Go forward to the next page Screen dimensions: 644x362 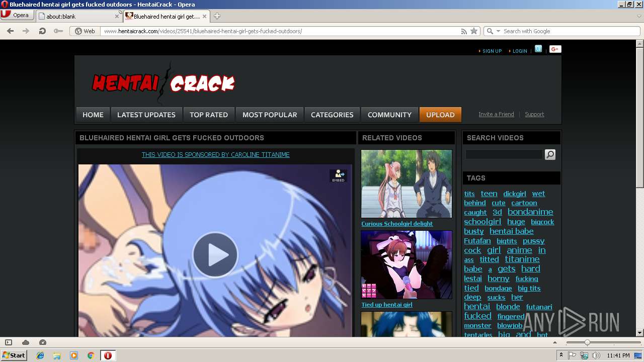[26, 31]
